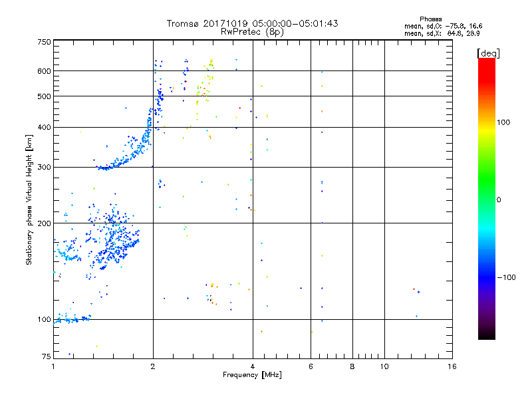Click the y-axis tick label "600"

[45, 71]
